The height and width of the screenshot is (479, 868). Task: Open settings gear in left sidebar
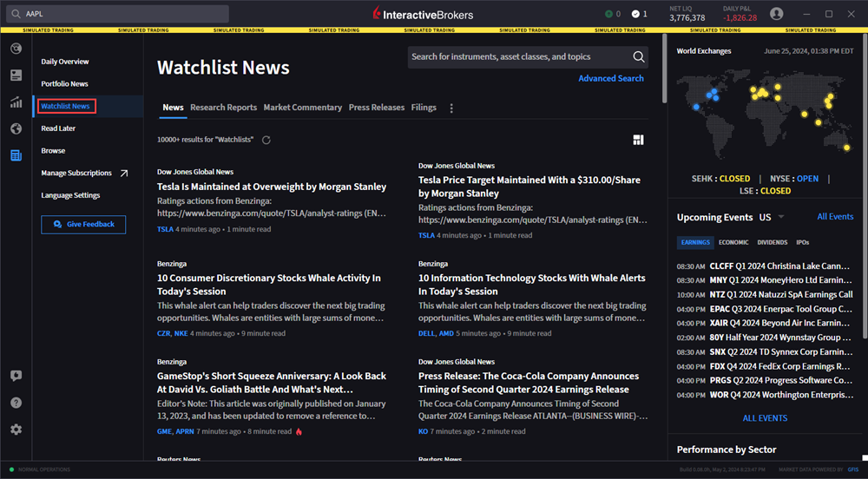tap(16, 430)
